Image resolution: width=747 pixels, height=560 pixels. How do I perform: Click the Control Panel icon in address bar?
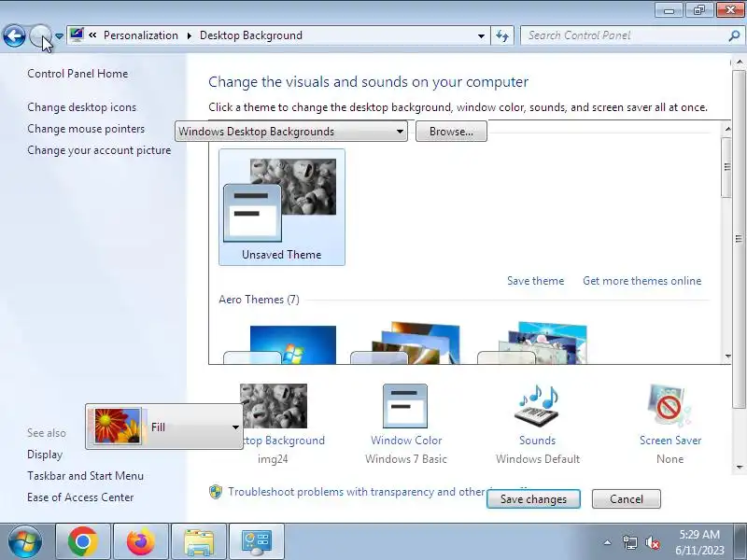(77, 35)
